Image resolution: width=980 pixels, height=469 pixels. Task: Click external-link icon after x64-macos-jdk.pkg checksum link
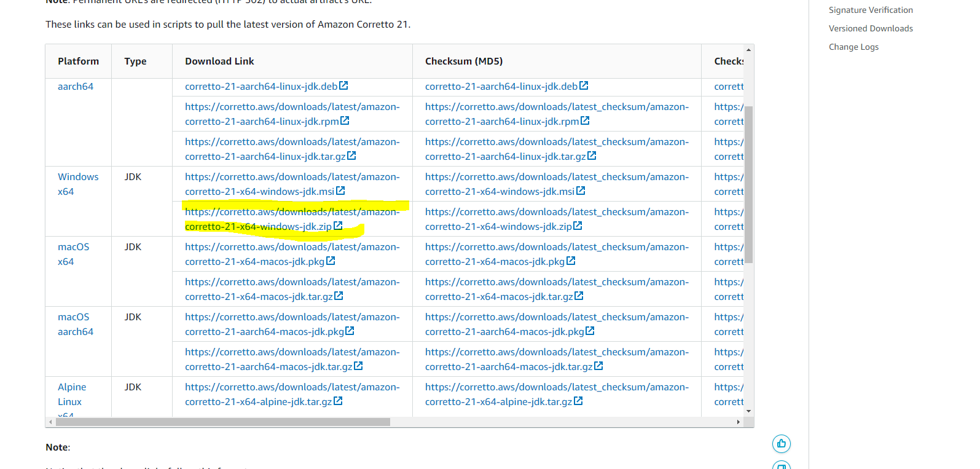click(x=571, y=261)
